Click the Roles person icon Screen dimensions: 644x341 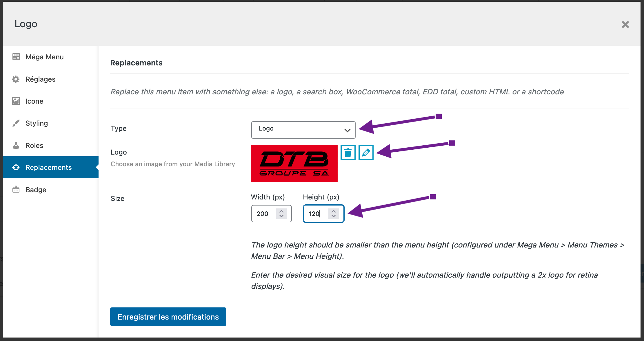click(16, 145)
